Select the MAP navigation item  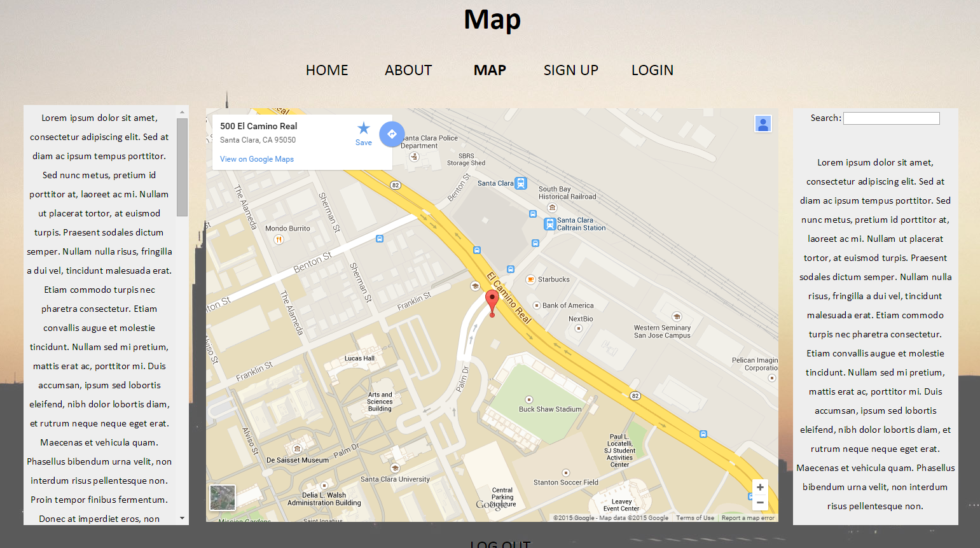click(490, 70)
